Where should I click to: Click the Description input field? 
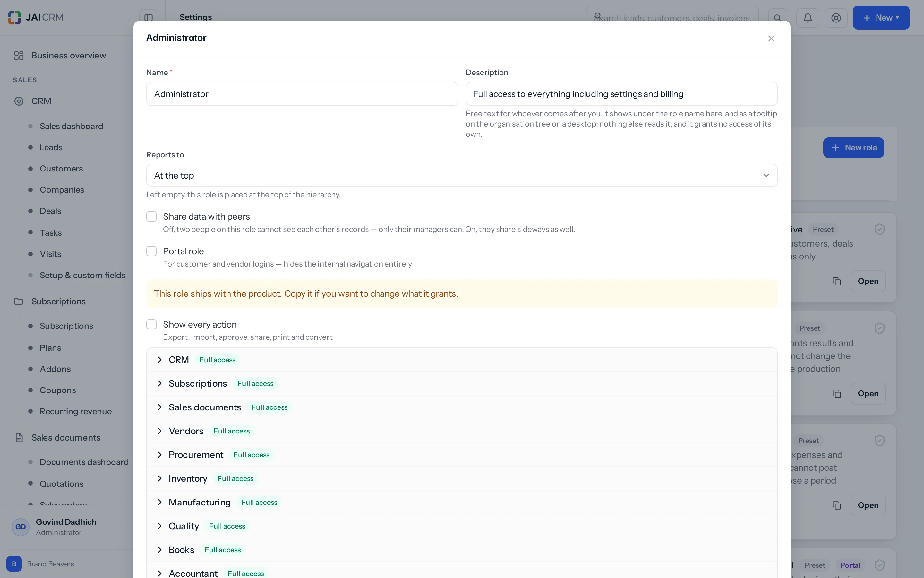tap(621, 94)
